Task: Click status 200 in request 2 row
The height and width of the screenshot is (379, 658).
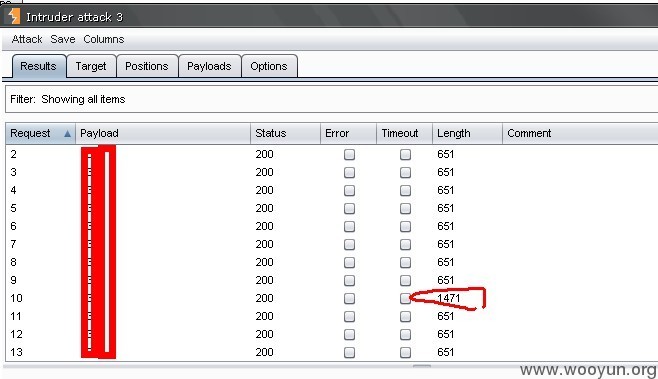Action: [x=264, y=154]
